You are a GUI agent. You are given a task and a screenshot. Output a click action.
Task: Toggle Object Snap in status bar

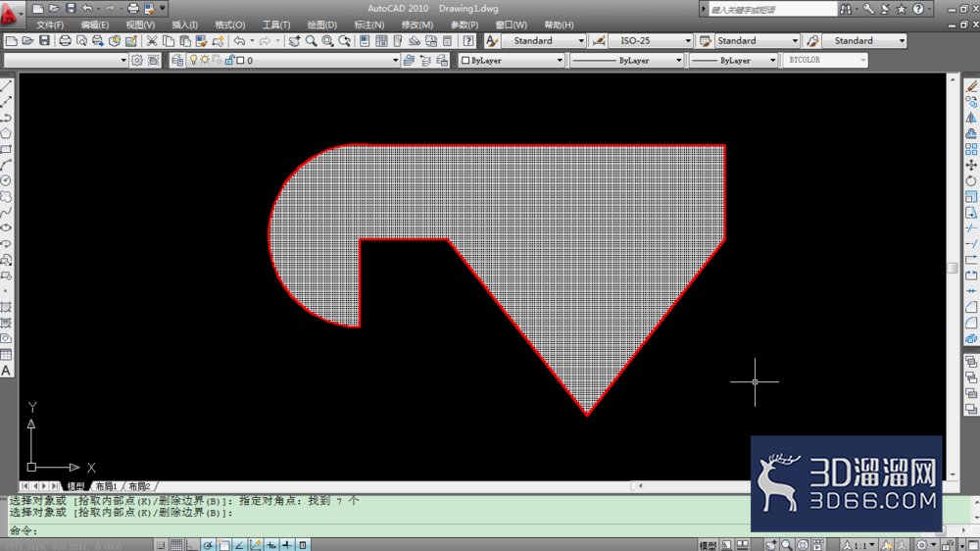223,545
